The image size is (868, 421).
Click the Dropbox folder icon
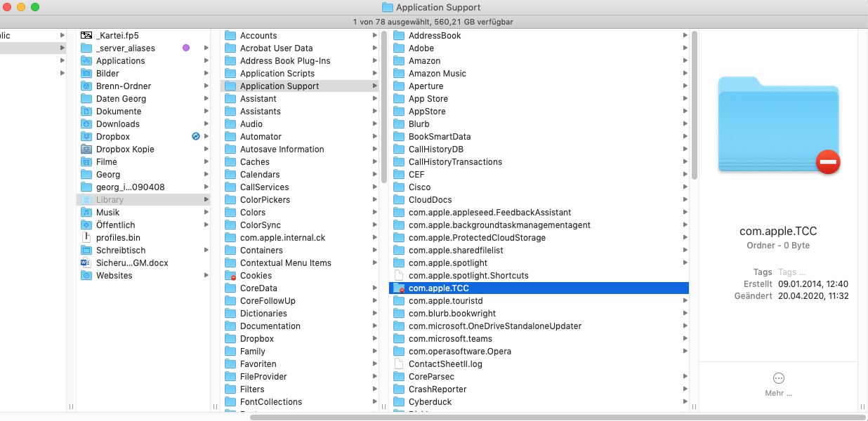point(86,136)
